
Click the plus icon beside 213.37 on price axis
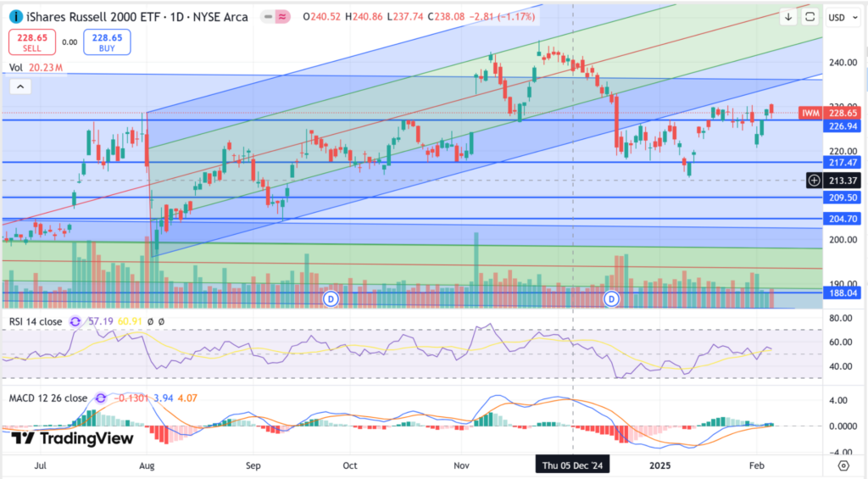[x=815, y=181]
